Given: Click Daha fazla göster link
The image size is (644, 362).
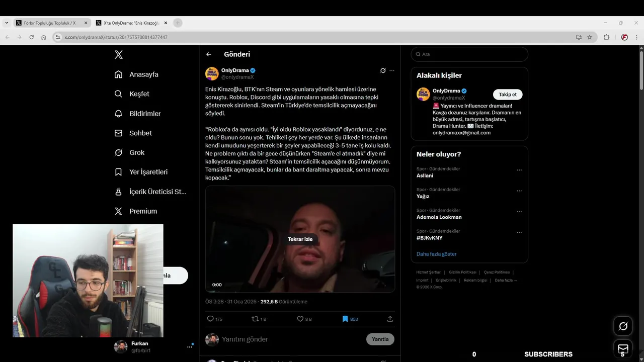Looking at the screenshot, I should (x=436, y=254).
